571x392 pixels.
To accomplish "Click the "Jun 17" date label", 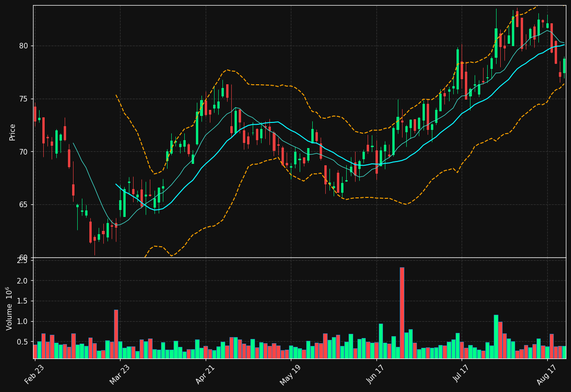I will [376, 375].
